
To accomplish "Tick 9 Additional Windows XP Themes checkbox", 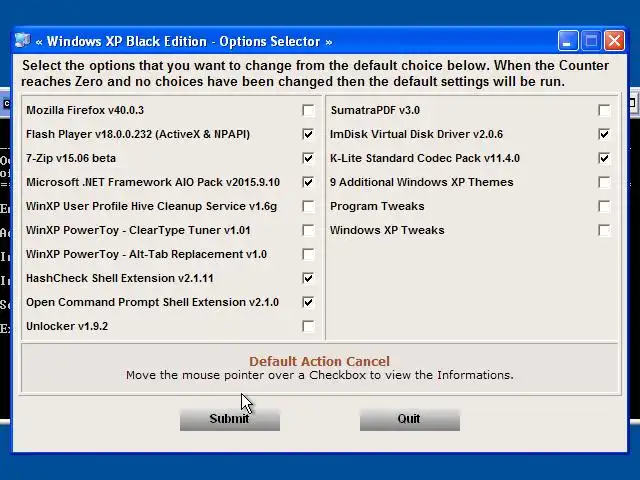I will [604, 182].
